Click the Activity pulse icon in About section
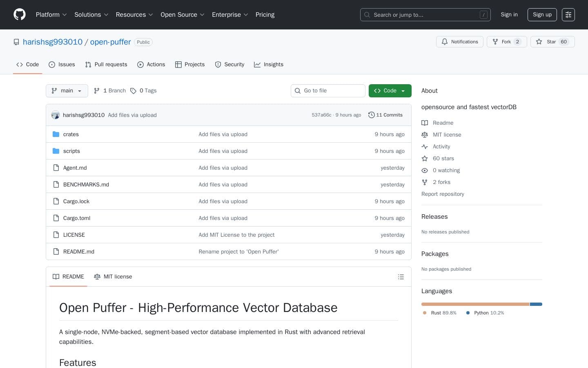588x368 pixels. pos(425,146)
